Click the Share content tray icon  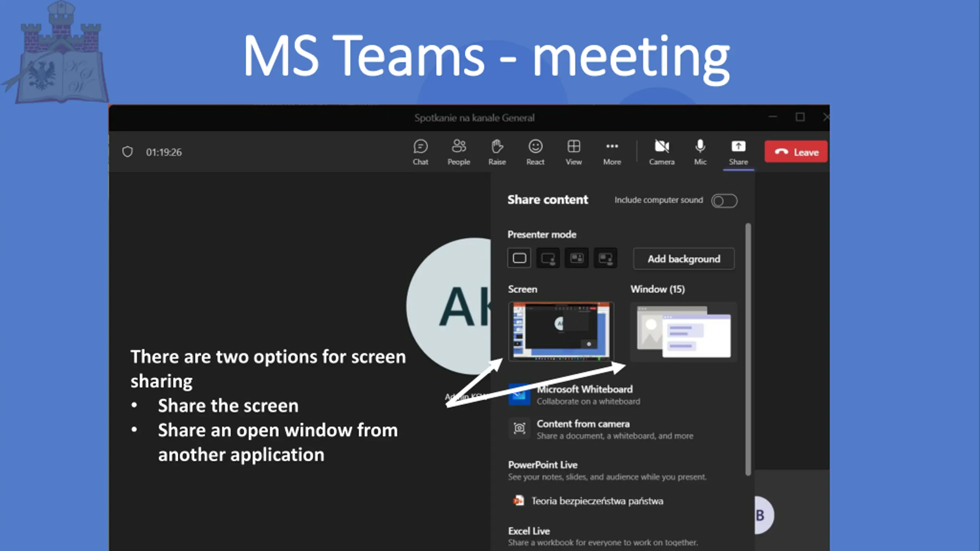click(738, 152)
